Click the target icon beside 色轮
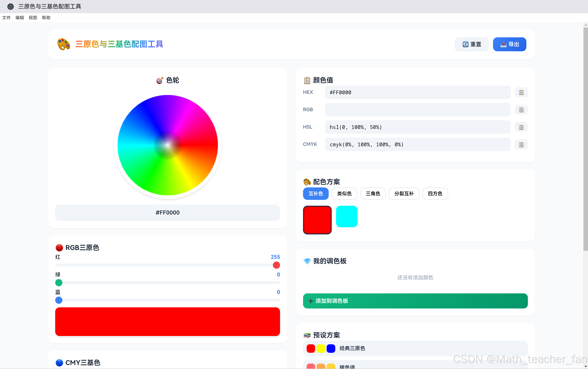The width and height of the screenshot is (588, 369). tap(160, 80)
